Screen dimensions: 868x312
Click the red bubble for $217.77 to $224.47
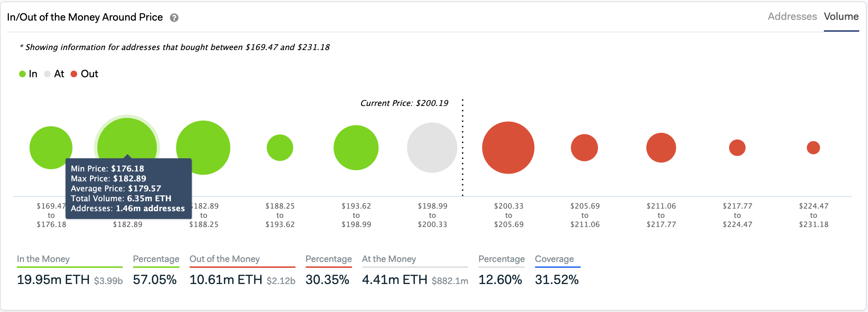[x=737, y=148]
